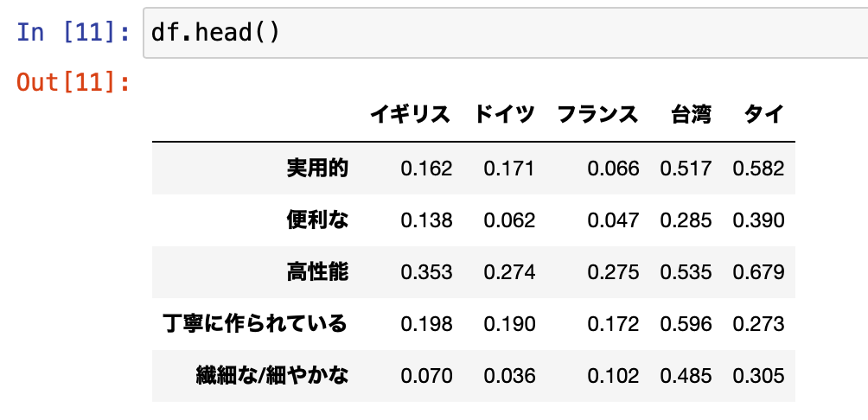Screen dimensions: 868x420
Task: Click the value 0.162 in the 実用的 row
Action: (x=426, y=169)
